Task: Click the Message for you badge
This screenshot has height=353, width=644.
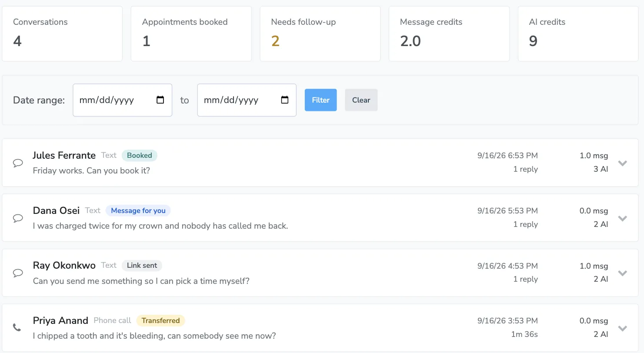Action: click(138, 210)
